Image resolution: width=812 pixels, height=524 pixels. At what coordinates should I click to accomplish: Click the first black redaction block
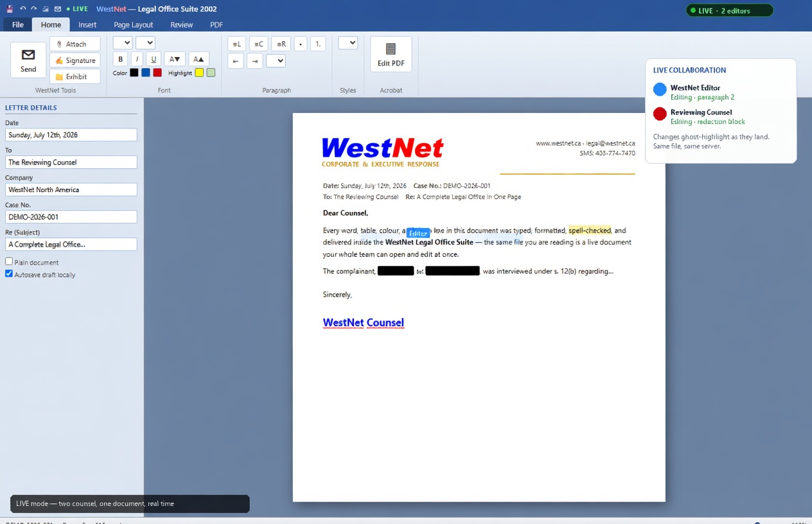tap(396, 271)
